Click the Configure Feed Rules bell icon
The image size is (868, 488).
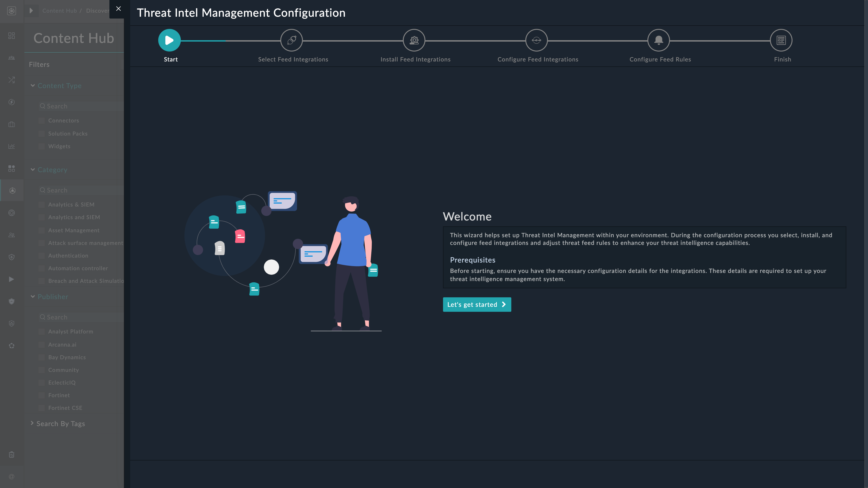tap(658, 40)
